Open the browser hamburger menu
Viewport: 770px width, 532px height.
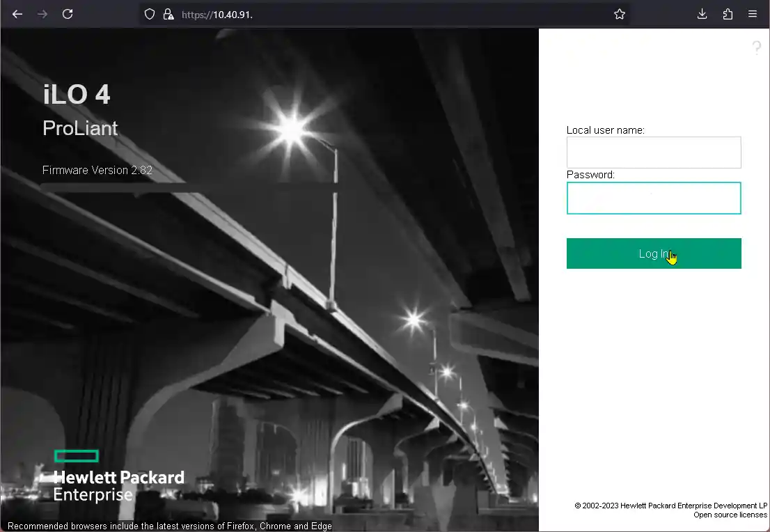click(x=753, y=14)
